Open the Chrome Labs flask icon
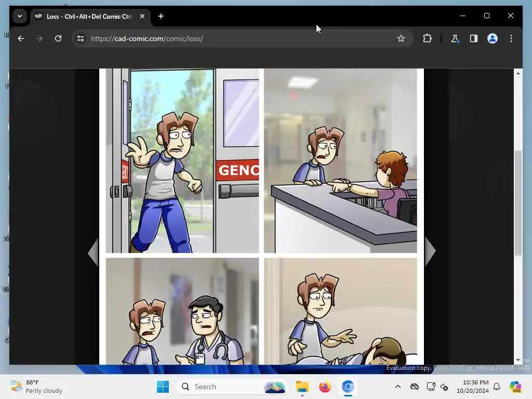This screenshot has height=399, width=532. point(455,38)
